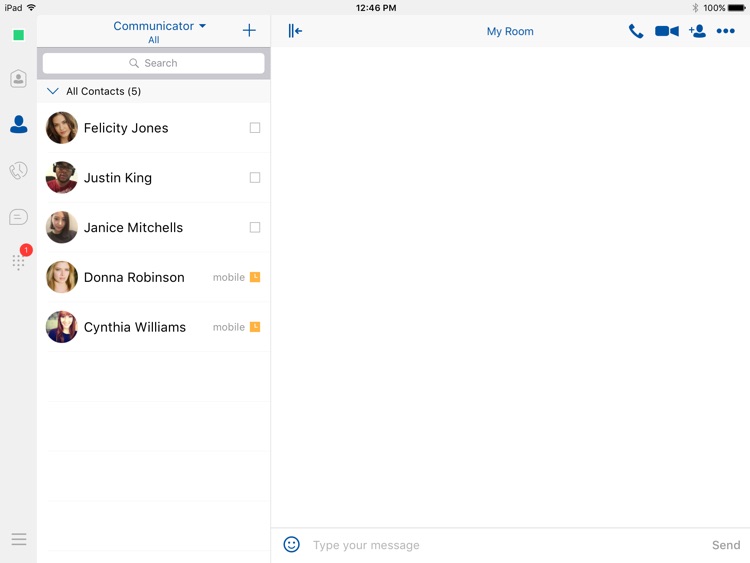Click the green presence status square
750x563 pixels.
[x=19, y=35]
